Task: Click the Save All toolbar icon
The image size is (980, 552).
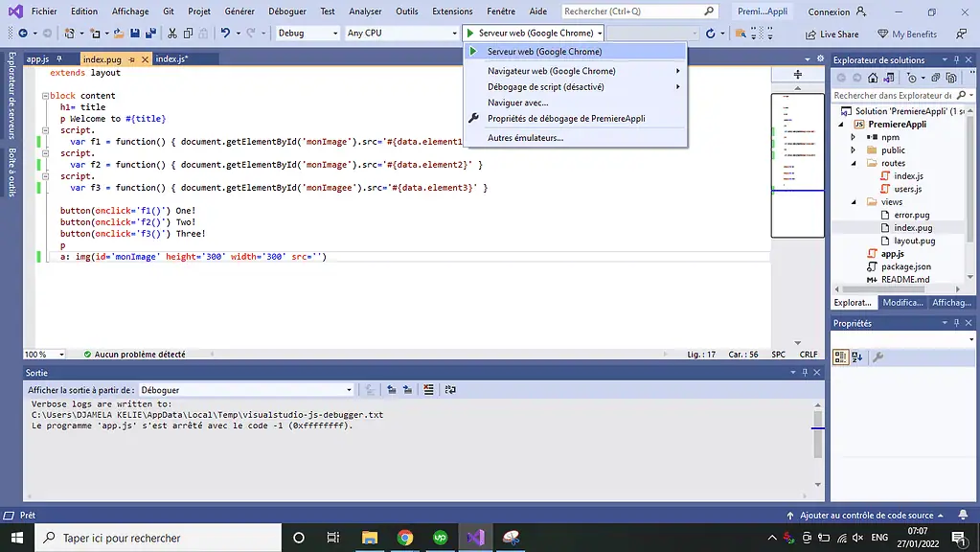Action: tap(150, 32)
